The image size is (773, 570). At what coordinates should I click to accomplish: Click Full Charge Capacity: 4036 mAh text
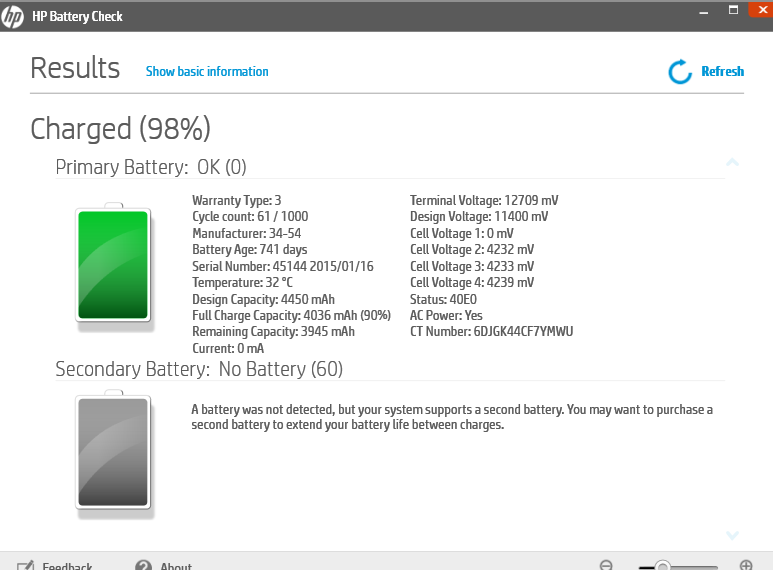coord(291,316)
